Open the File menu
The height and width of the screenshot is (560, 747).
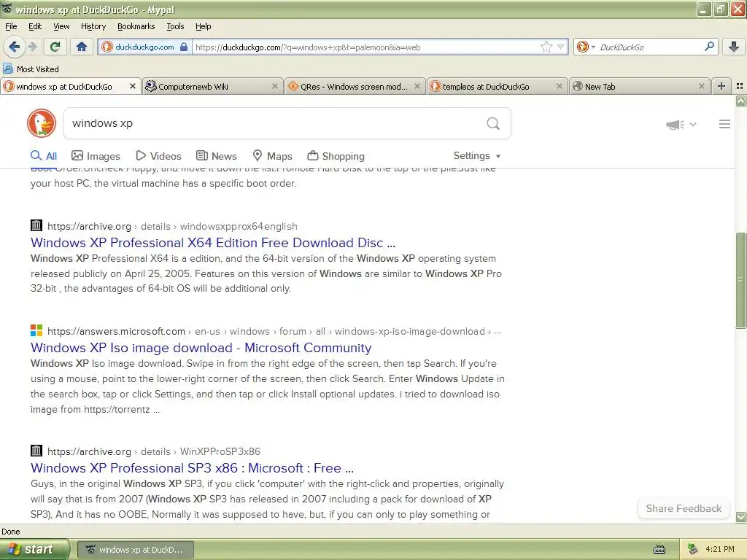click(x=11, y=26)
